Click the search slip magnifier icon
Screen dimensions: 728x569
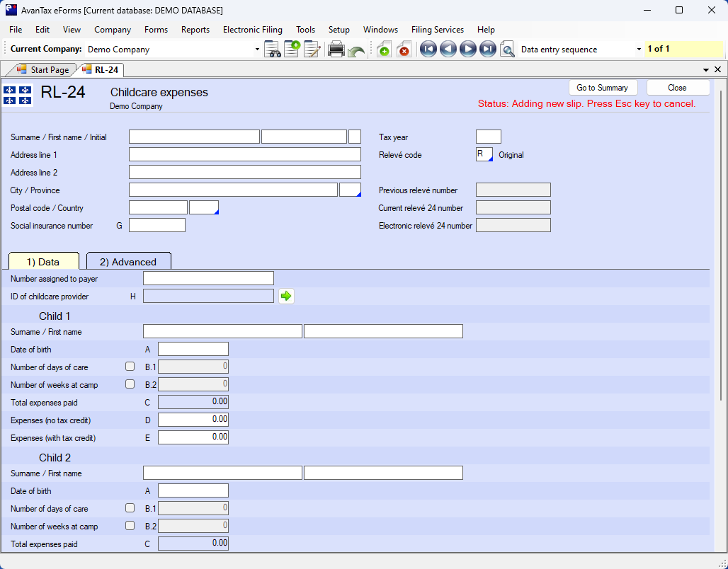click(x=507, y=50)
